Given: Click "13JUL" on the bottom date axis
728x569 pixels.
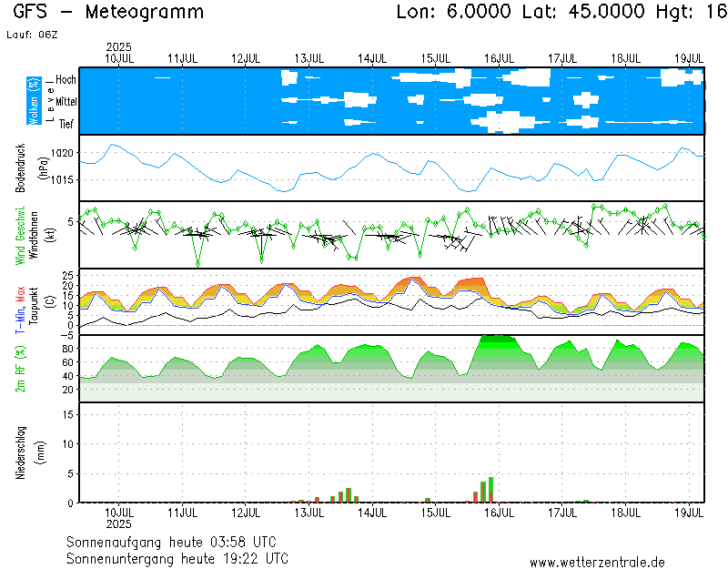Looking at the screenshot, I should point(309,513).
